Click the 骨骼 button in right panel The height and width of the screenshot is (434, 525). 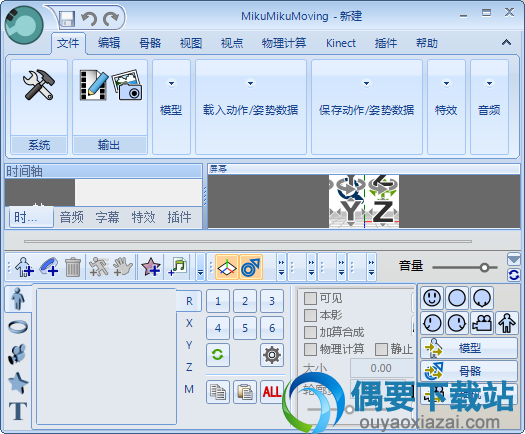pyautogui.click(x=469, y=371)
